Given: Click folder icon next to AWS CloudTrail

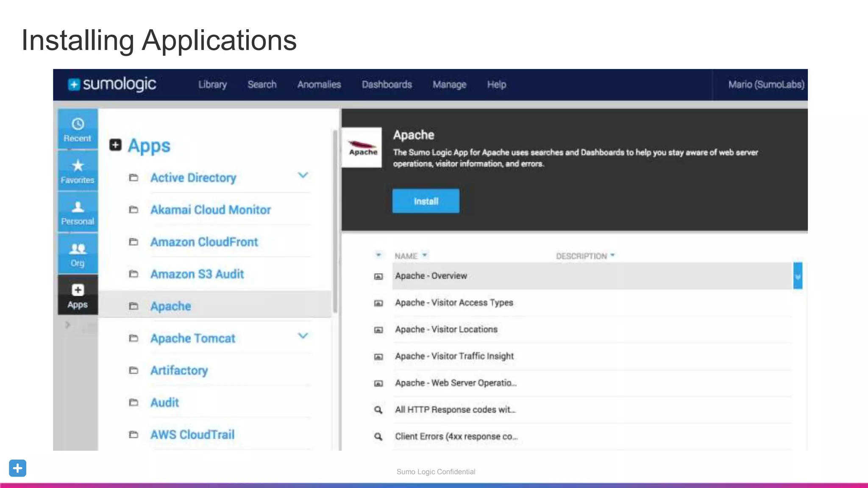Looking at the screenshot, I should point(134,435).
